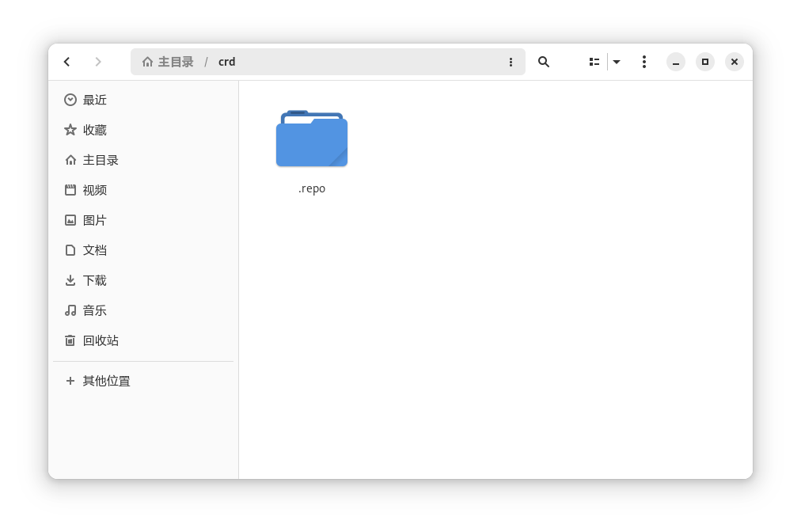Open the file search
Viewport: 801px width, 532px height.
pyautogui.click(x=544, y=62)
